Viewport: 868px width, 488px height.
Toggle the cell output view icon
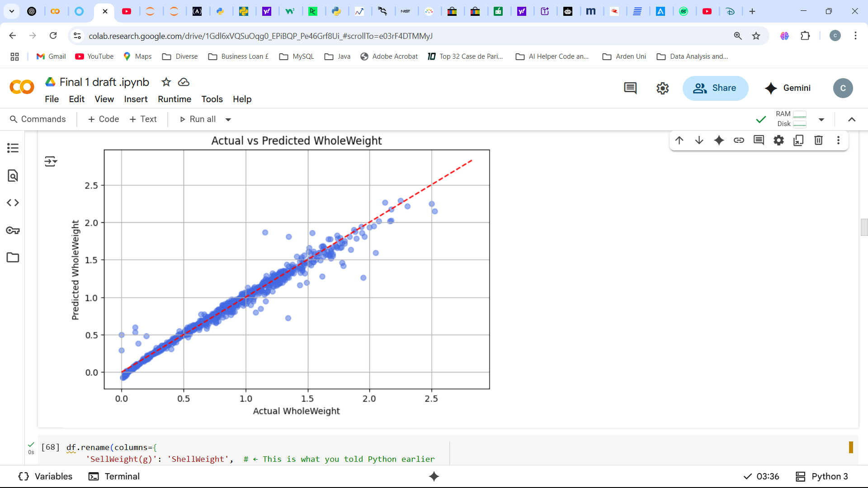pyautogui.click(x=51, y=161)
